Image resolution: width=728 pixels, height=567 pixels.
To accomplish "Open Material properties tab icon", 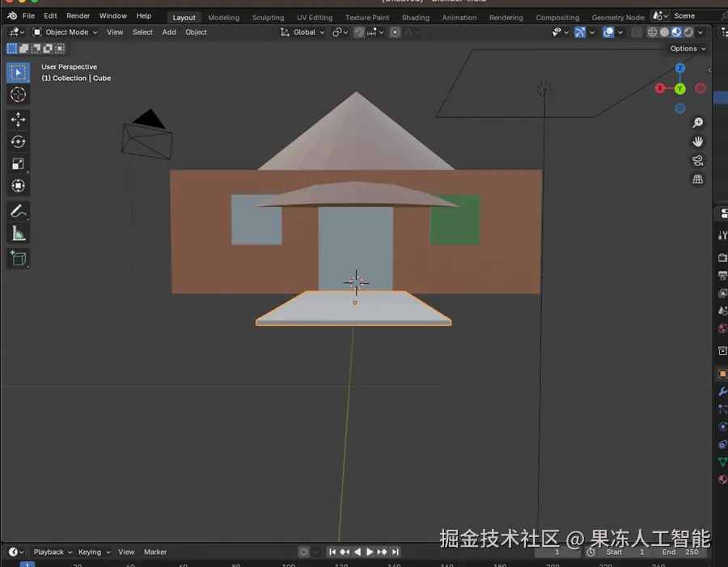I will pos(722,480).
